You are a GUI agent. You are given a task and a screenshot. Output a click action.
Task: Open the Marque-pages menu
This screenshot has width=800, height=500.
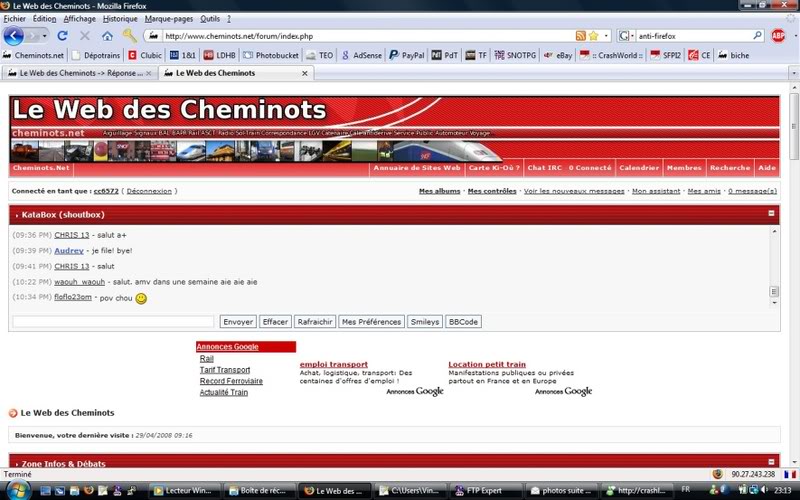[x=168, y=18]
